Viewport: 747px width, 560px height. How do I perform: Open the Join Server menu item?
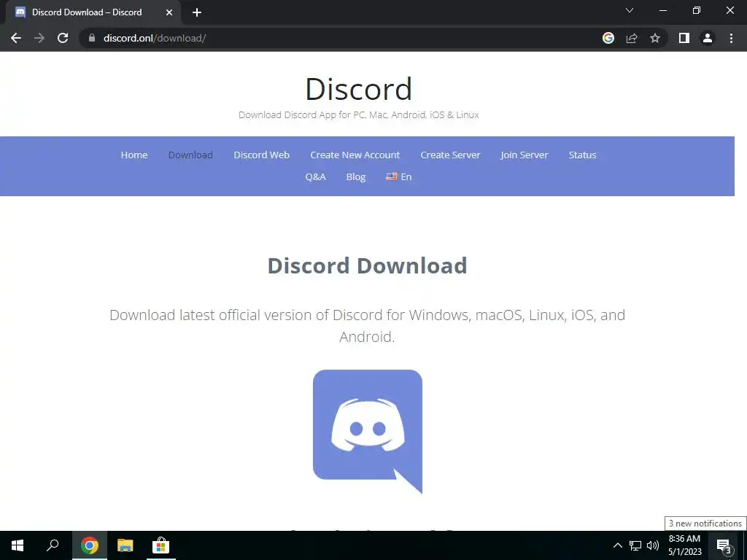click(524, 155)
